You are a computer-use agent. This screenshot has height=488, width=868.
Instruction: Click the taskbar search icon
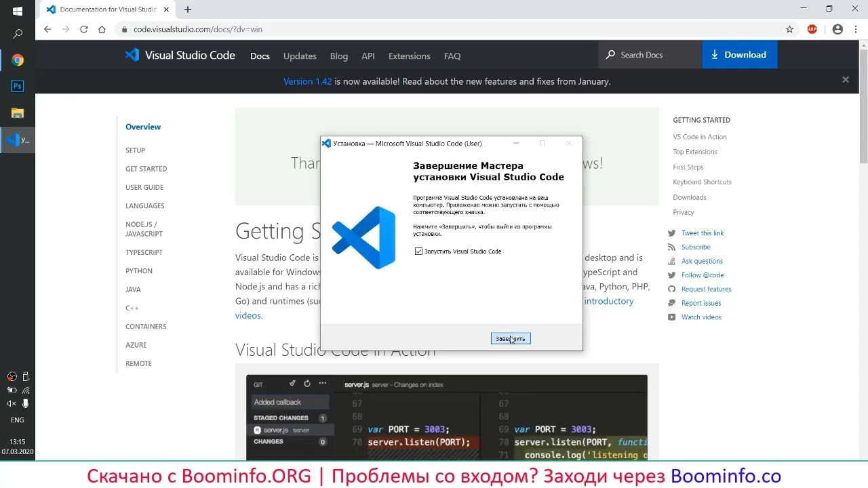point(18,34)
